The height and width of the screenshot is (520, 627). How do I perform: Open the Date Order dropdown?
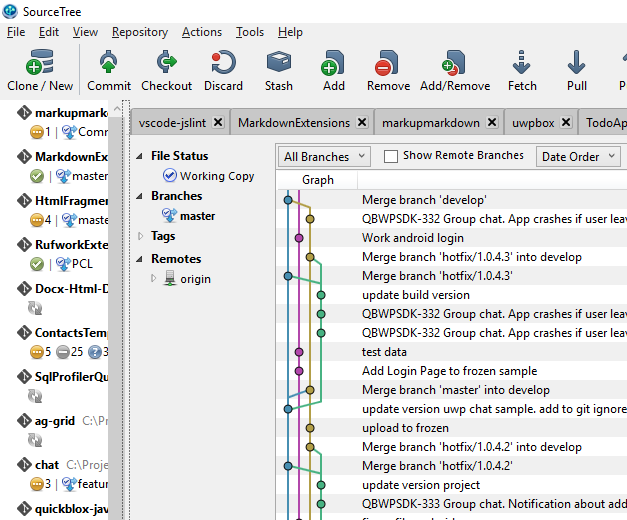pyautogui.click(x=578, y=156)
